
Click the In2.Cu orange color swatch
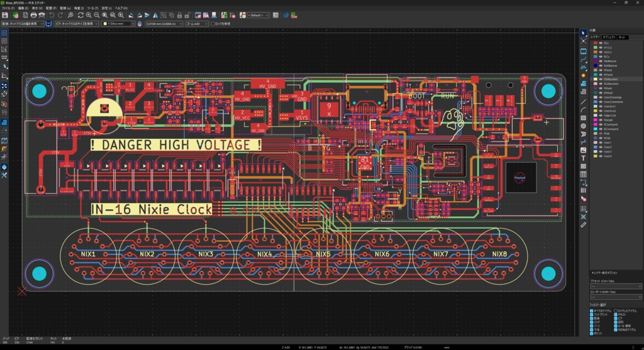pyautogui.click(x=596, y=52)
